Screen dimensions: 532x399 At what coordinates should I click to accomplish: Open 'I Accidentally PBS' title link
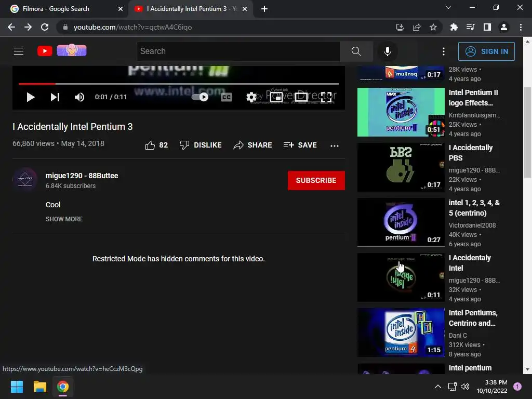point(471,153)
